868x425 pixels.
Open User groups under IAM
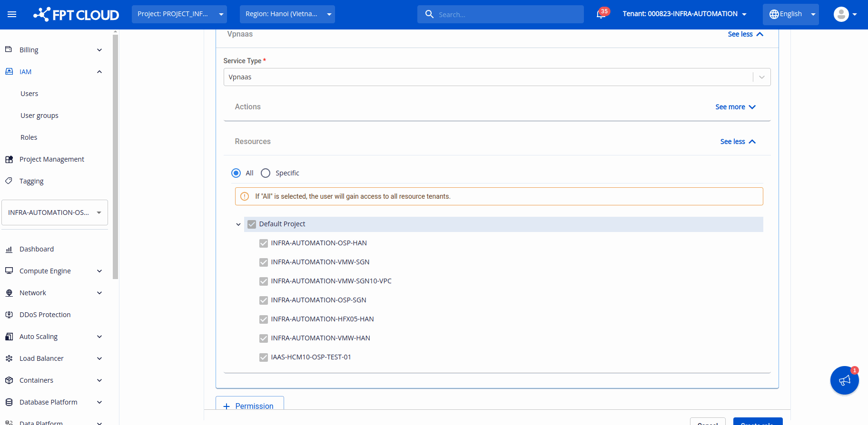pos(39,116)
